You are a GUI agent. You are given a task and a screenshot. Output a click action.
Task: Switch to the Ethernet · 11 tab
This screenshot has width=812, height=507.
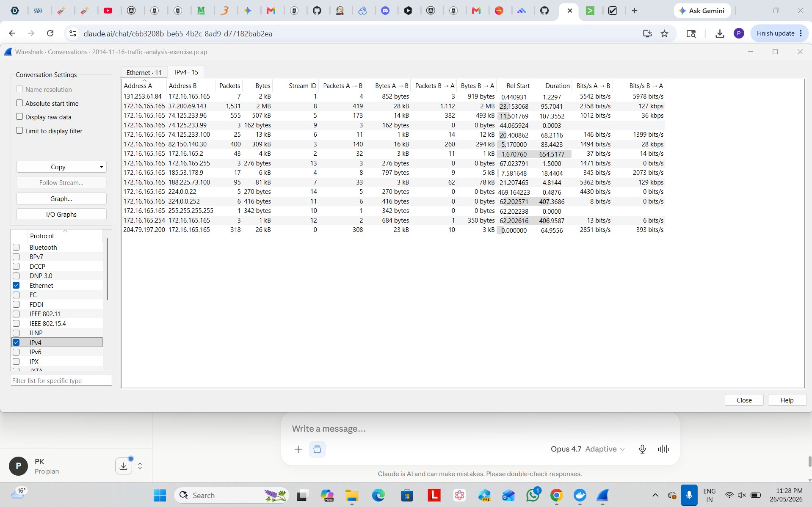point(144,72)
